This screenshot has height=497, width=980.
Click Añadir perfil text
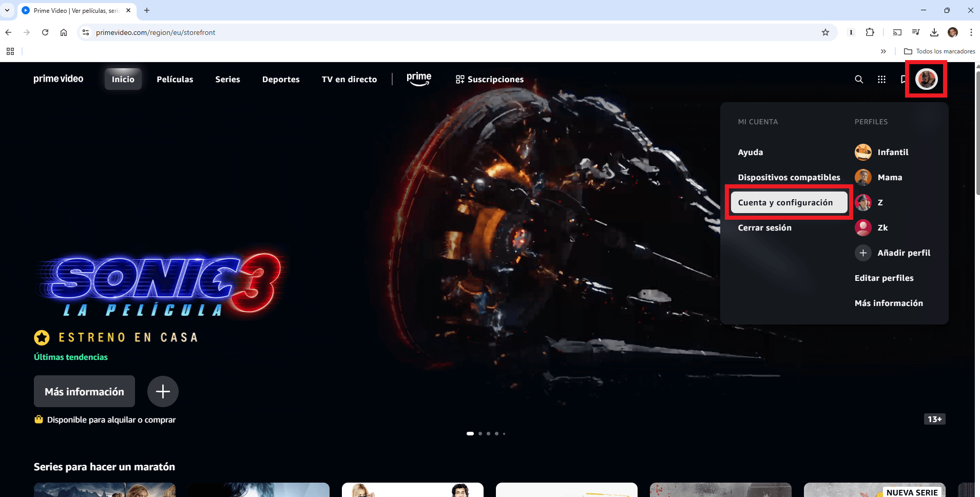pos(904,253)
